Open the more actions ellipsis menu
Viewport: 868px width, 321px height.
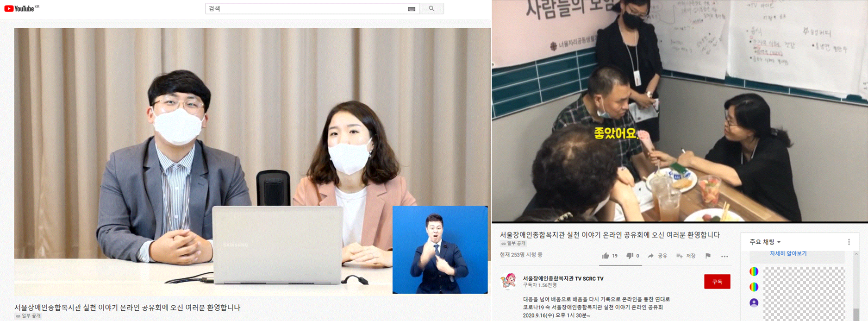[724, 256]
